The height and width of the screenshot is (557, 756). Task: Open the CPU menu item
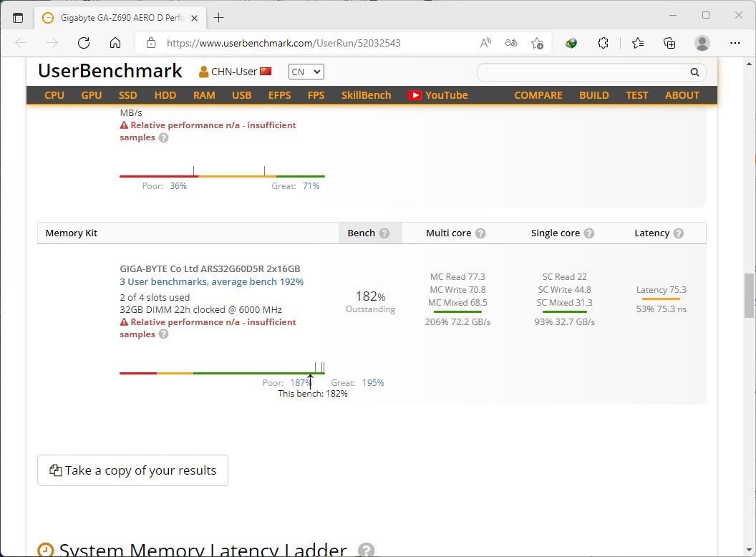(54, 95)
